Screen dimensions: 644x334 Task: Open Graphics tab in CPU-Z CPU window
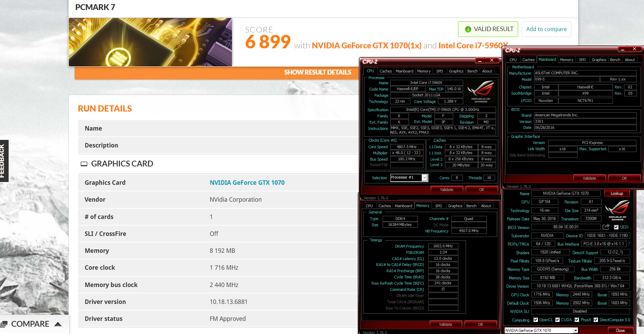[456, 71]
